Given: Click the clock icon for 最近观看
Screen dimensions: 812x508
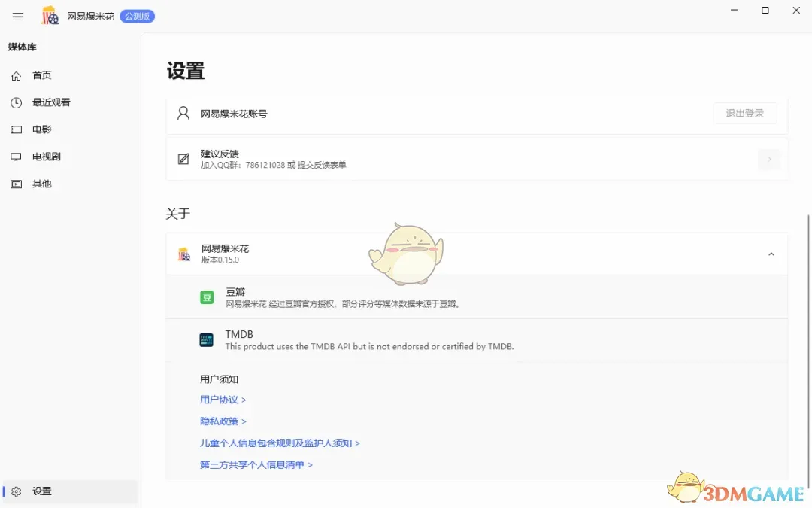Looking at the screenshot, I should click(x=17, y=102).
